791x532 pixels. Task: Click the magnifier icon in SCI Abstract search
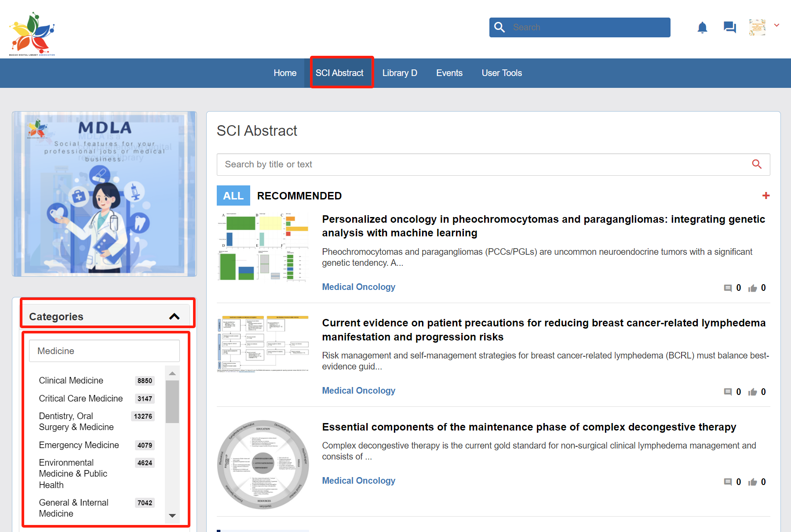[x=756, y=164]
